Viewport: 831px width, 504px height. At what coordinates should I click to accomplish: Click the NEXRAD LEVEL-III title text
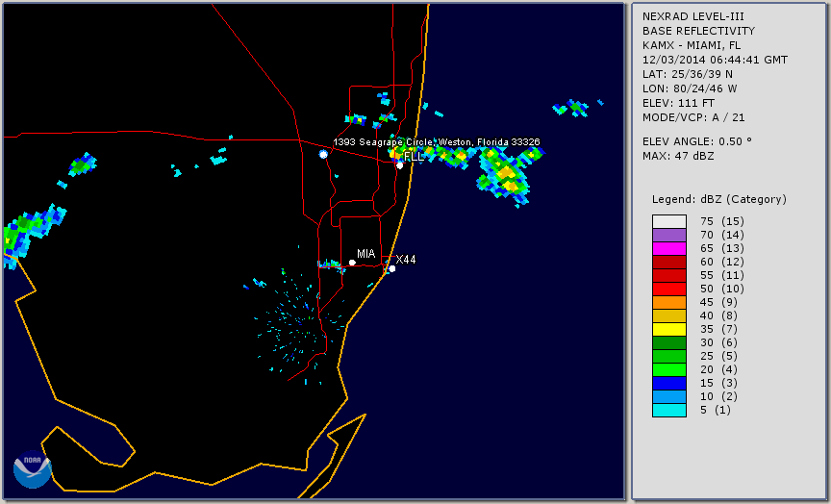point(693,16)
